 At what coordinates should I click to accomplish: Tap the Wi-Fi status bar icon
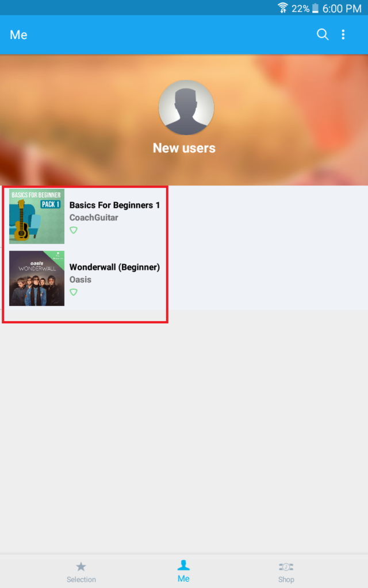282,7
